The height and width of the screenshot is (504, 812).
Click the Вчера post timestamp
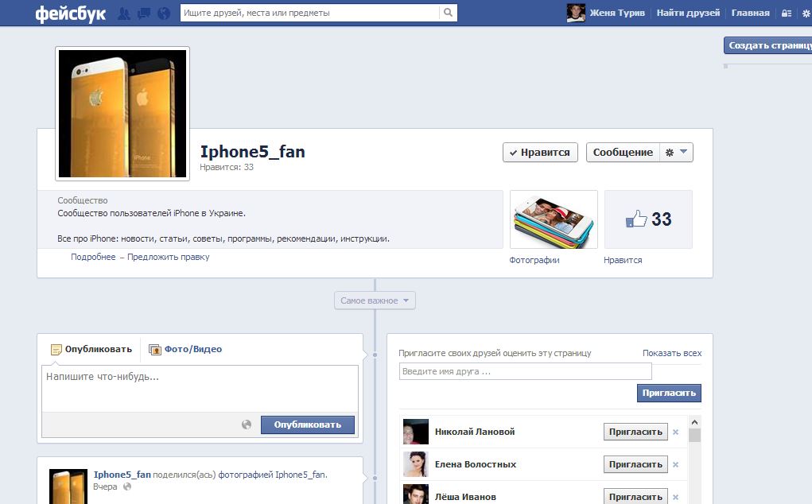(105, 487)
